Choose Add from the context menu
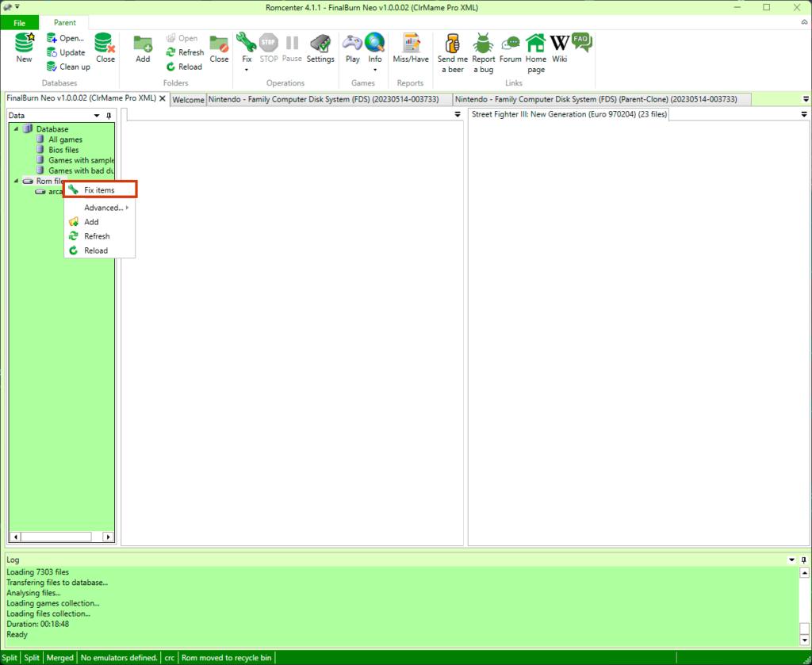The image size is (812, 665). 100,222
